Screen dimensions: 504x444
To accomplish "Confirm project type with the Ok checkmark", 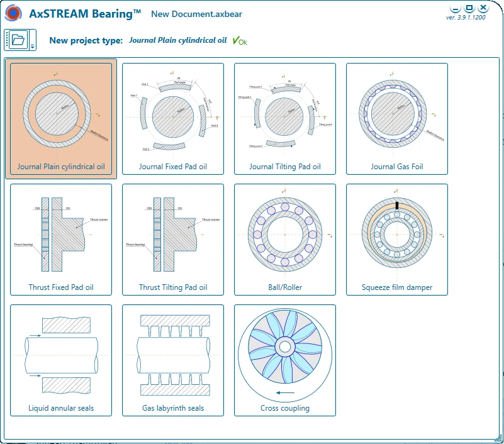I will tap(240, 41).
